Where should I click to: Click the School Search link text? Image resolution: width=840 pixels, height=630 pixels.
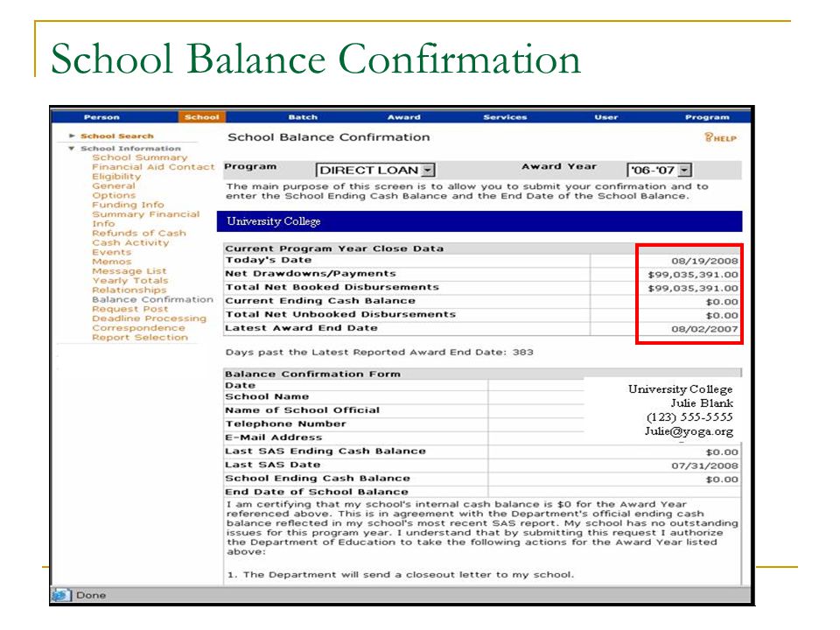coord(116,136)
